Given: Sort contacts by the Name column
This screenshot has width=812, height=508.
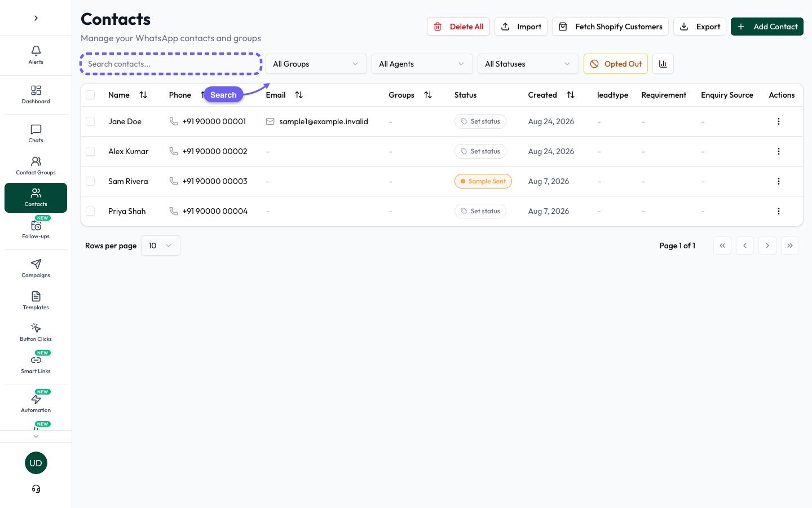Looking at the screenshot, I should 143,95.
